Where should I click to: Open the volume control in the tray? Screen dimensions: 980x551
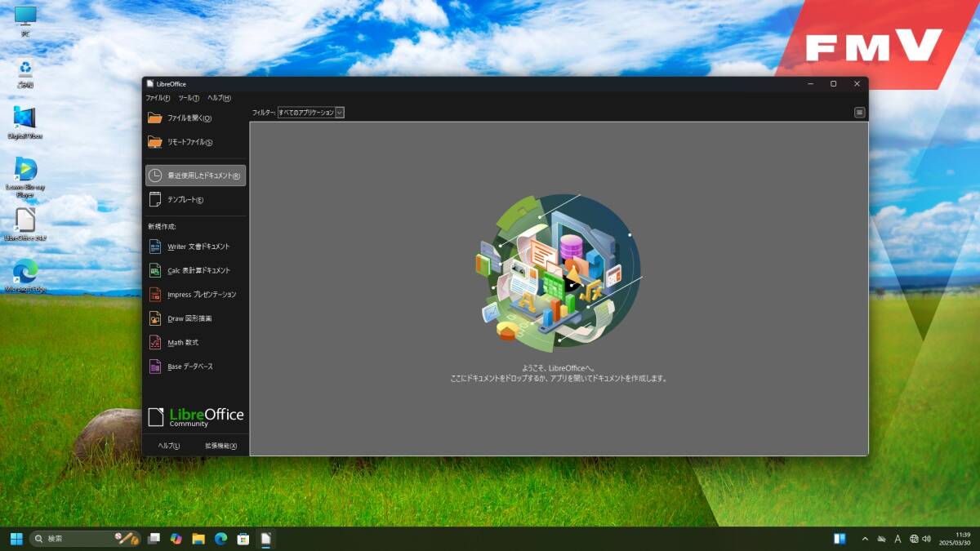coord(927,539)
